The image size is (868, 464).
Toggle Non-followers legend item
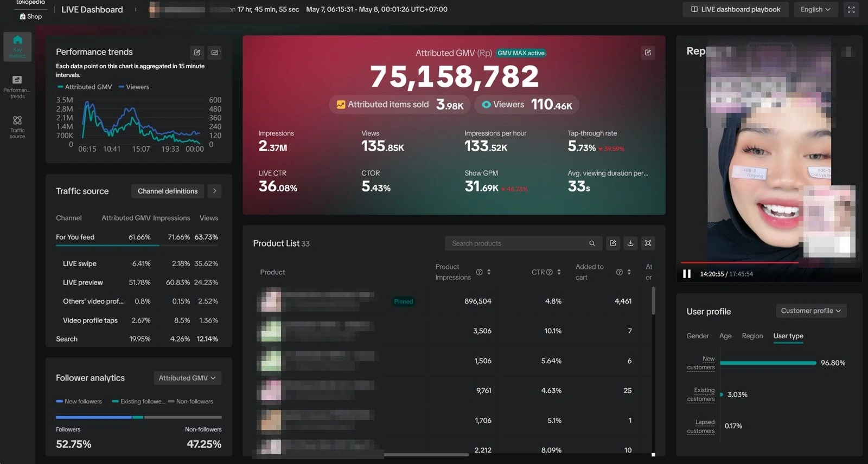[190, 402]
